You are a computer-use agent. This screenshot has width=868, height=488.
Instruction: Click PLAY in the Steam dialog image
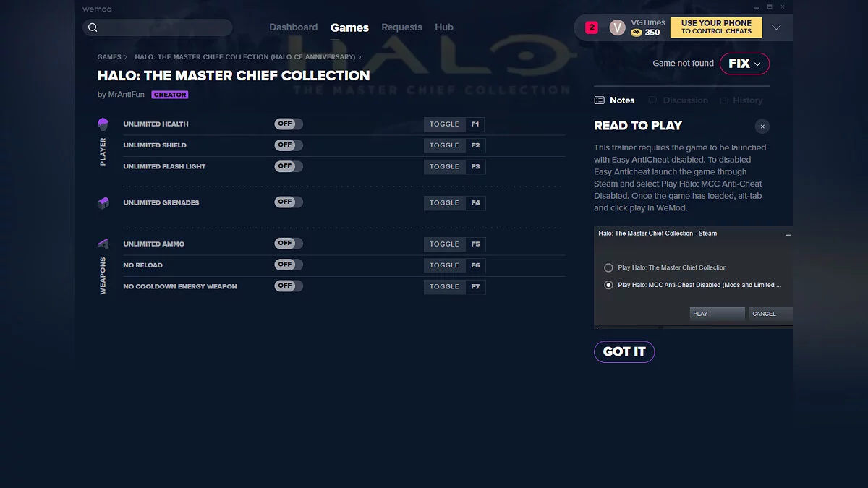(717, 314)
